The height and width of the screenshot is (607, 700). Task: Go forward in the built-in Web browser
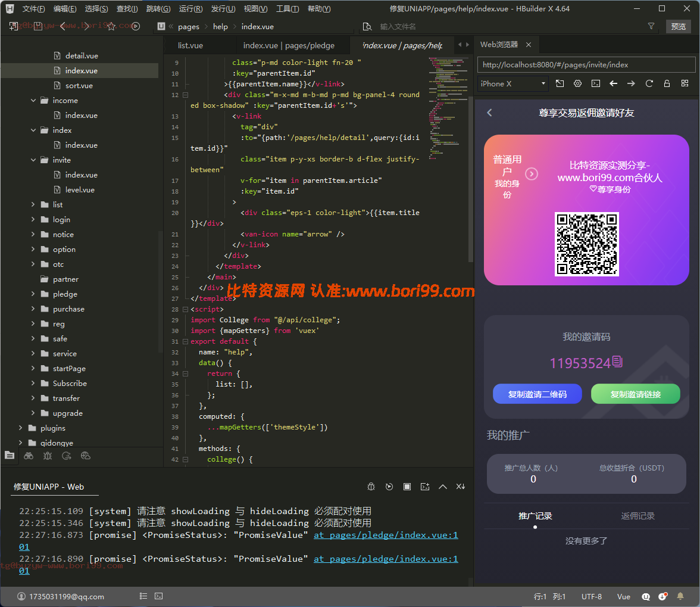(631, 83)
